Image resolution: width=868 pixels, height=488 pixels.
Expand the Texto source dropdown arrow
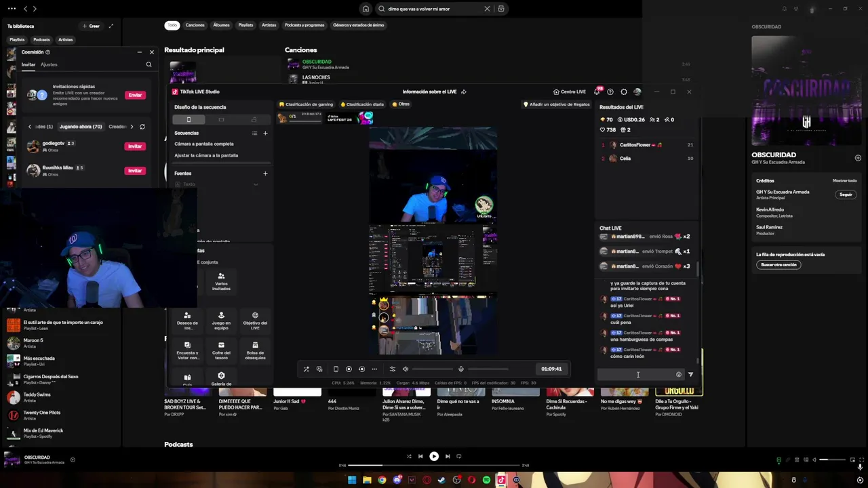pos(256,184)
